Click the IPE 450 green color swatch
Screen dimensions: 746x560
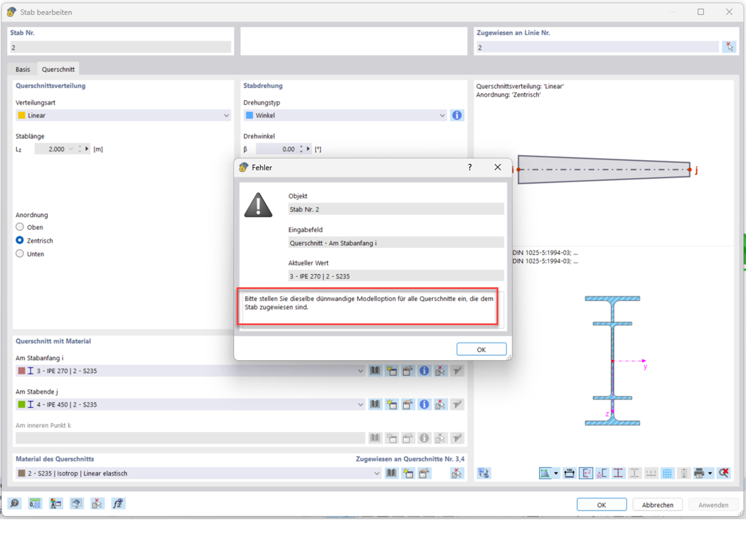[x=22, y=404]
